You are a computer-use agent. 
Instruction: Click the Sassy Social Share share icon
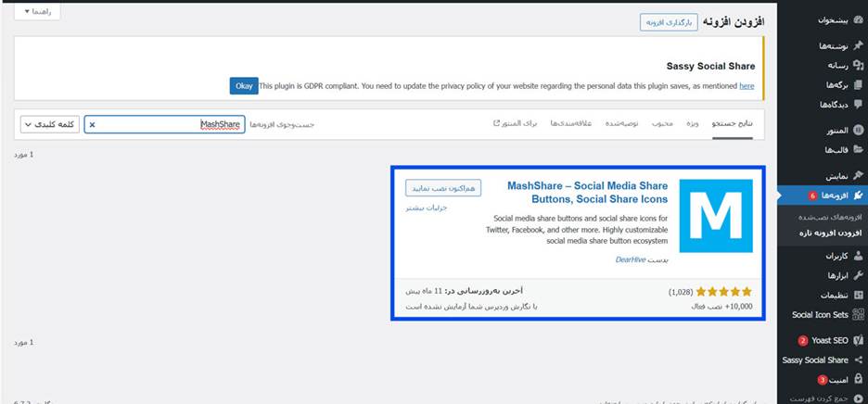pos(858,360)
